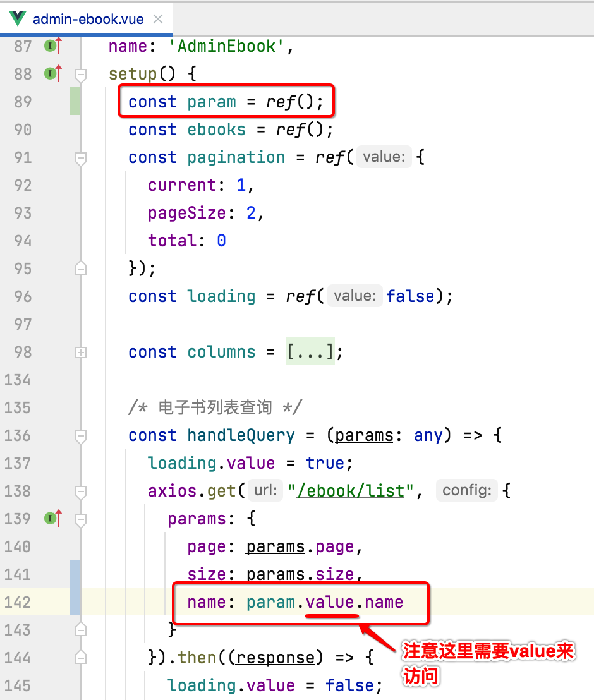Screen dimensions: 594x700
Task: Click line number 145 in the gutter
Action: point(18,685)
